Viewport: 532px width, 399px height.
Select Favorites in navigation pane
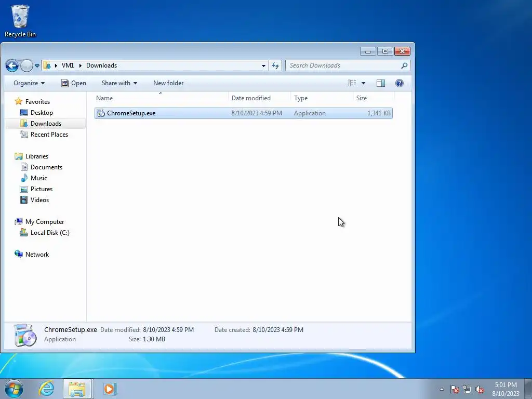click(37, 102)
